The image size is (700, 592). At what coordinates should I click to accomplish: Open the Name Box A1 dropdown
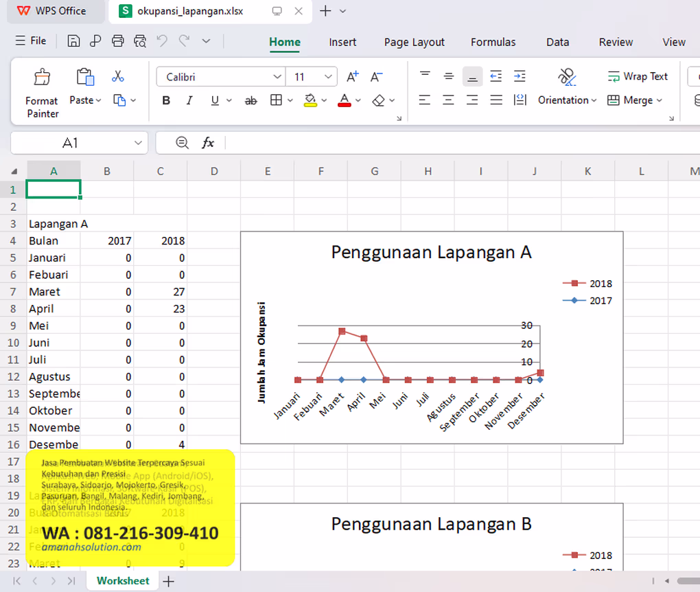(138, 143)
